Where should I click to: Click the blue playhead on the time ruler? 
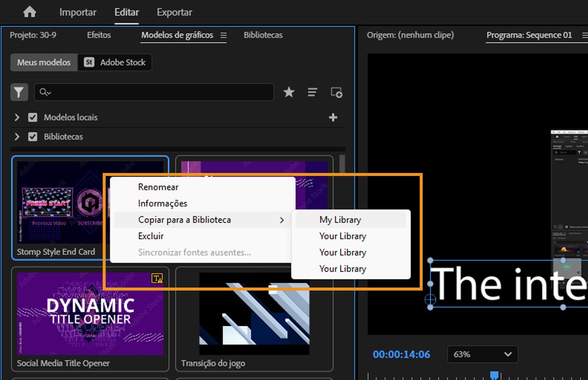point(494,375)
